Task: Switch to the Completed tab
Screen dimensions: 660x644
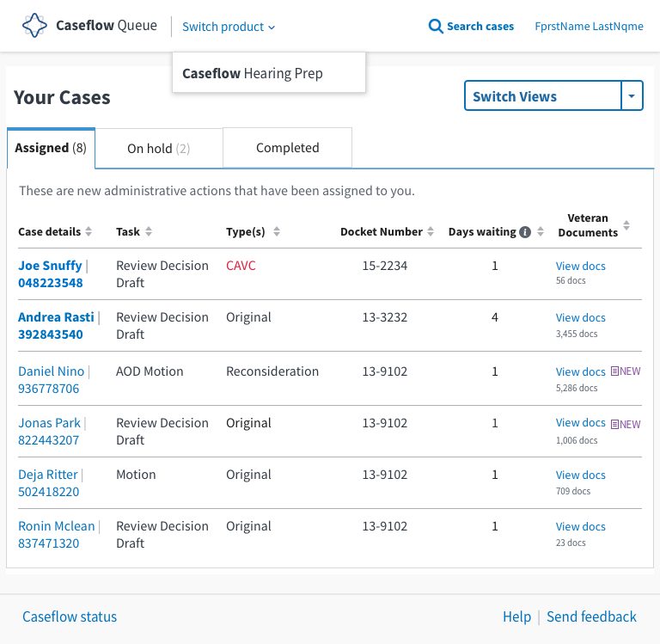Action: click(288, 148)
